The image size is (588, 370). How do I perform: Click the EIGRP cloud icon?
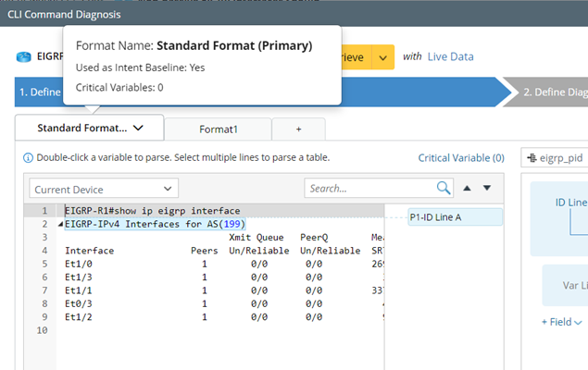coord(24,57)
